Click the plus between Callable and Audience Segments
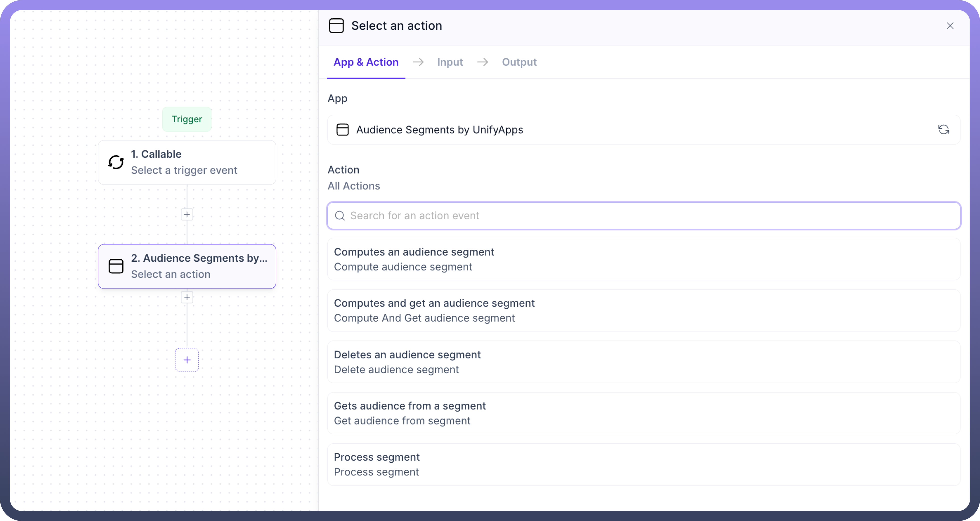The image size is (980, 521). (x=187, y=215)
